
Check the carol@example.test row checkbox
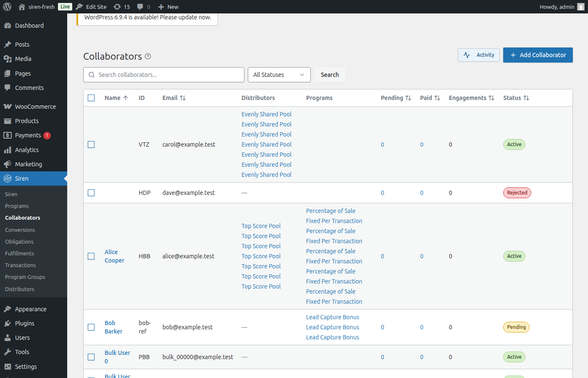point(91,144)
